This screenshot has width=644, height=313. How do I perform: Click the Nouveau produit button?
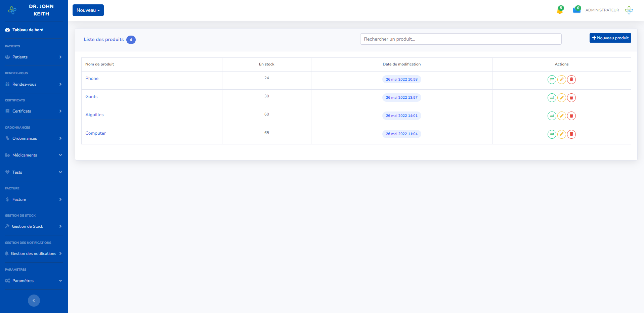(610, 38)
